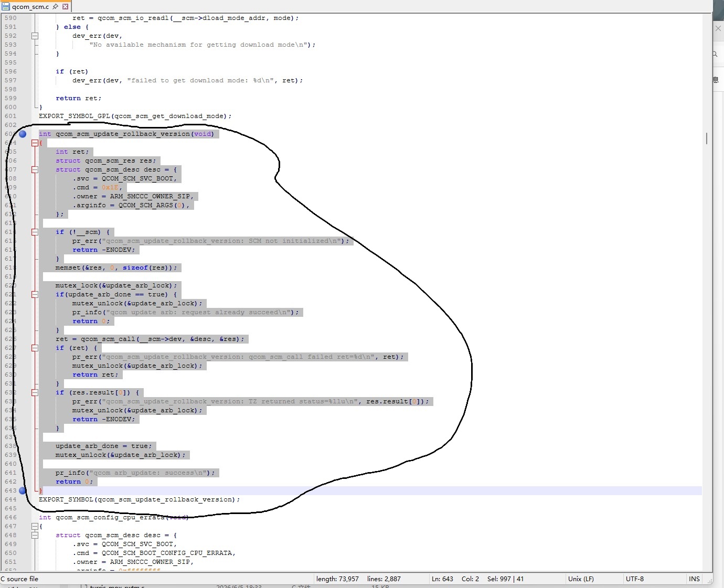Click 'dev_err(dev, "failed to get download mode' line
This screenshot has height=588, width=724.
pos(187,80)
